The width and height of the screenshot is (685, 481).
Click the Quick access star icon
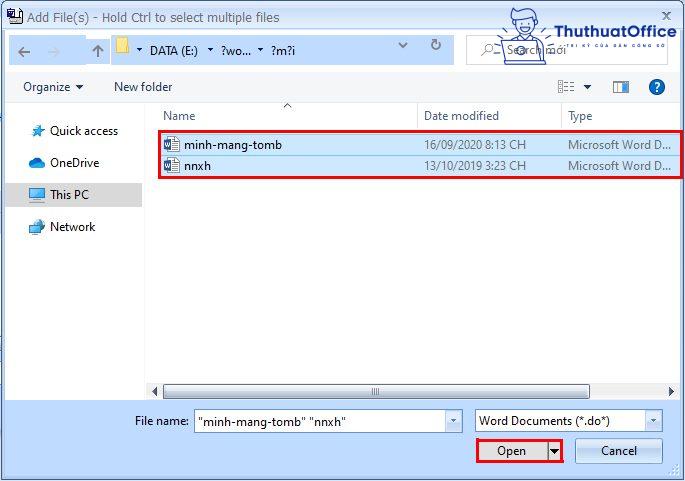[38, 131]
